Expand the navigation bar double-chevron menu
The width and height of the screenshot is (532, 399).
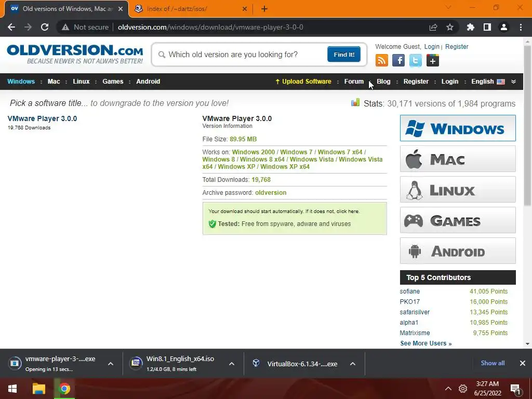[513, 82]
